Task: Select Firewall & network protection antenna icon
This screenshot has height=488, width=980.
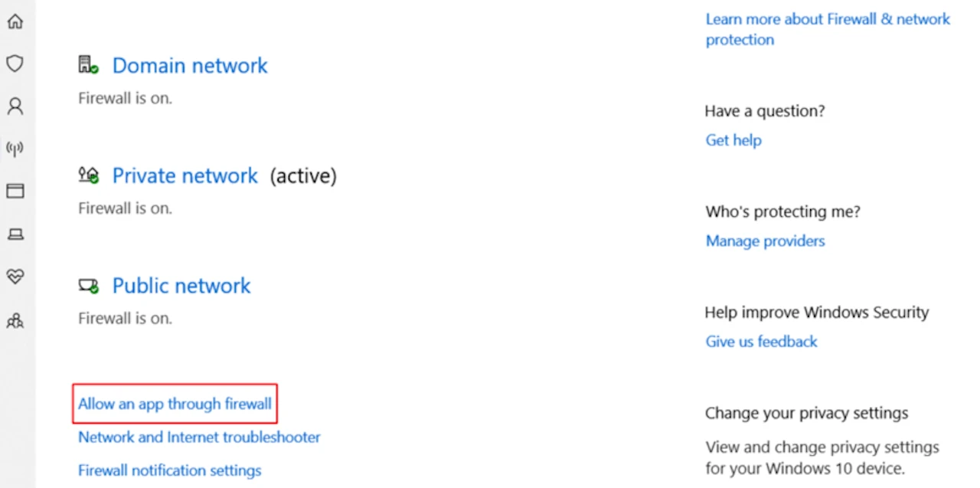Action: [x=15, y=149]
